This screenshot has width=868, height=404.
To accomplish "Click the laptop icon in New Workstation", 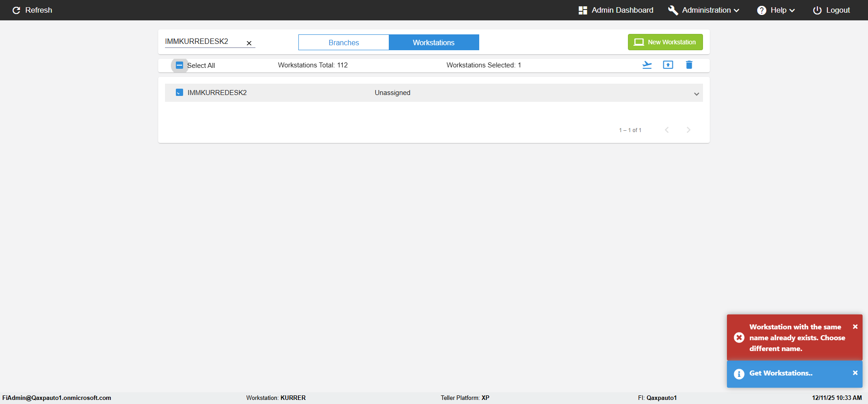I will click(639, 42).
